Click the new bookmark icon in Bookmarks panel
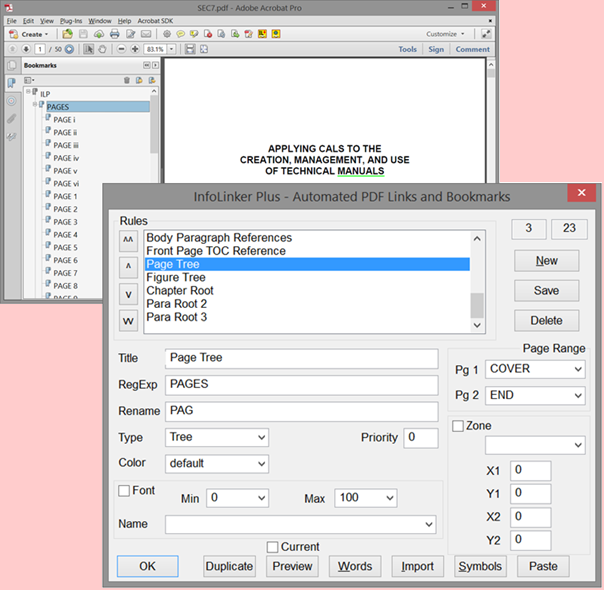 click(139, 80)
